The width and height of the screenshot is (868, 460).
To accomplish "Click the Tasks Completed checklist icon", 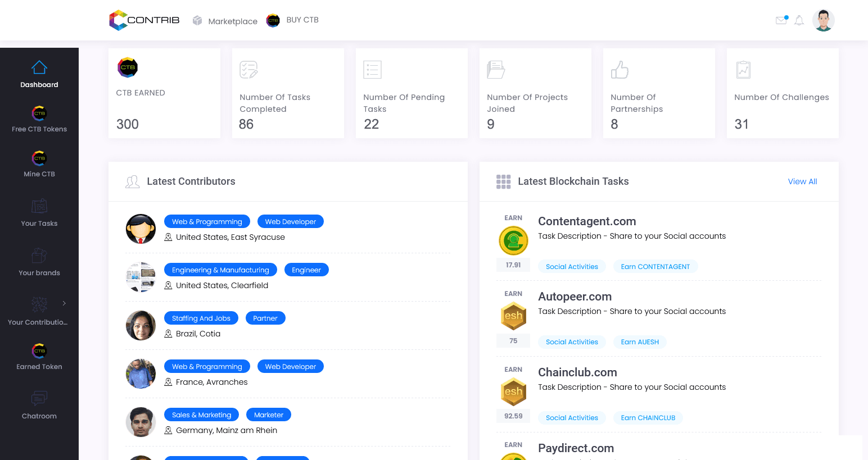I will [x=248, y=70].
